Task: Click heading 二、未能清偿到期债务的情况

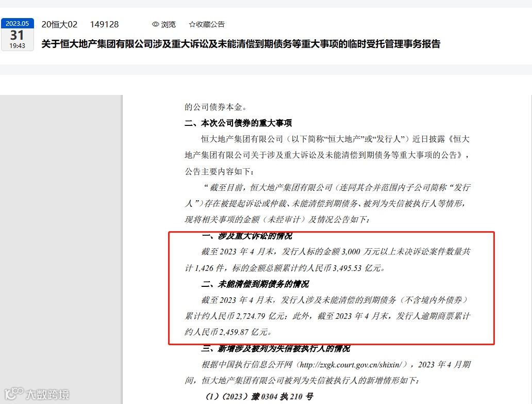Action: point(255,284)
